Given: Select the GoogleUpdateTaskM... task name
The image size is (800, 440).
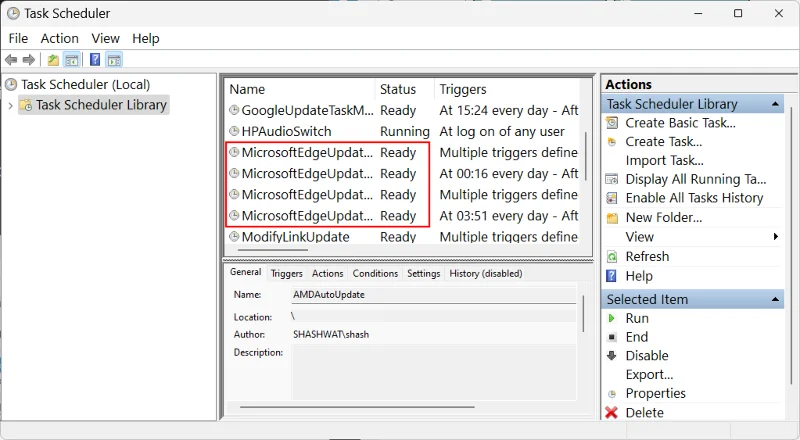Looking at the screenshot, I should coord(307,110).
